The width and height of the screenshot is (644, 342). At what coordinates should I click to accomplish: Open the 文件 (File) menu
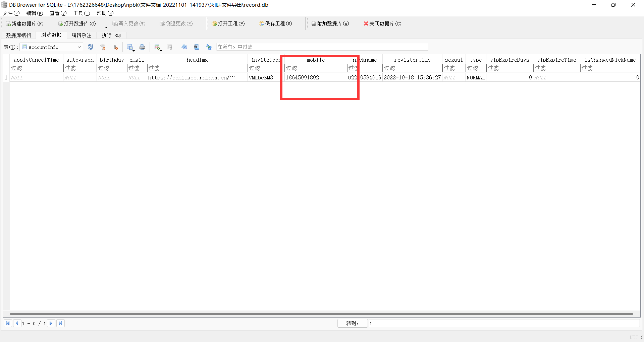[x=11, y=13]
